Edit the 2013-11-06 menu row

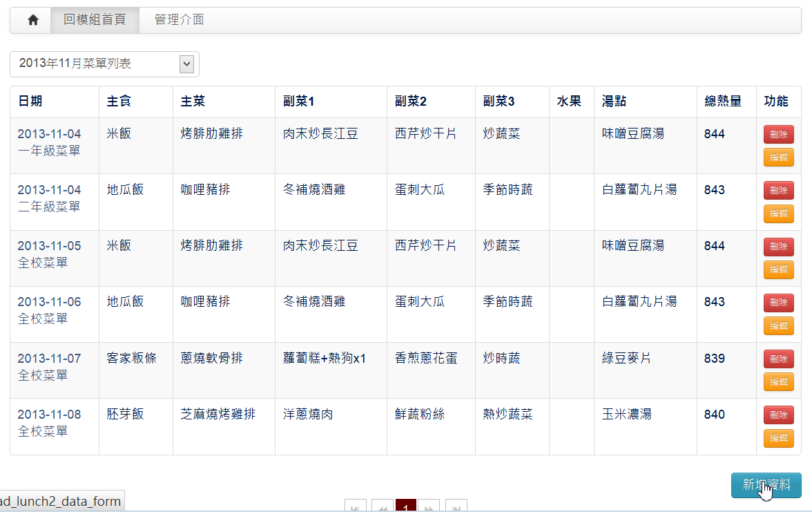click(x=778, y=325)
